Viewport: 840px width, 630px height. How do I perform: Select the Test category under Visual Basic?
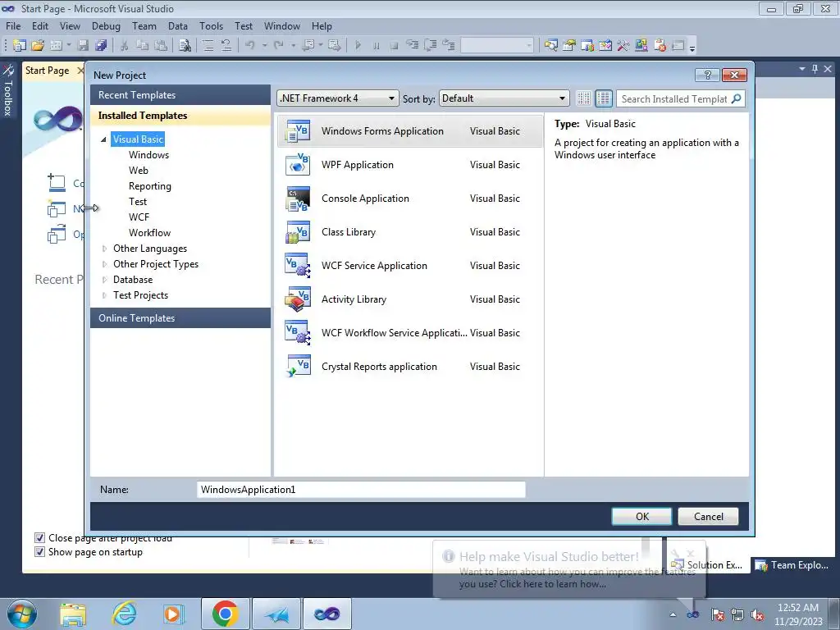point(138,202)
